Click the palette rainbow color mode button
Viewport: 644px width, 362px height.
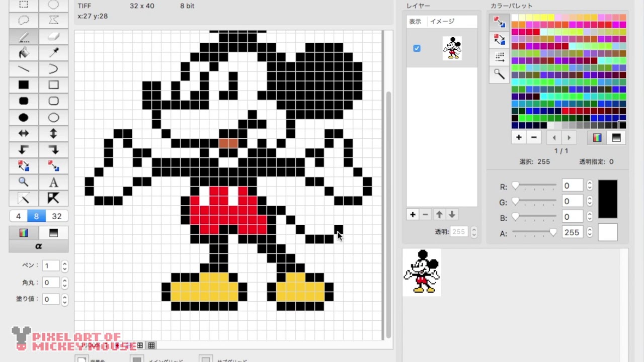tap(597, 138)
